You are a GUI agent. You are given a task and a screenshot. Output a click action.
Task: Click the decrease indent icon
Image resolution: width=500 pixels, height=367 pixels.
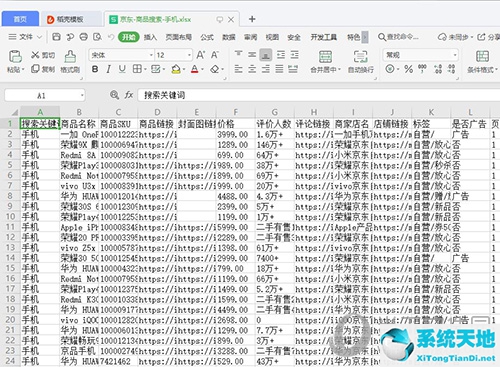281,55
